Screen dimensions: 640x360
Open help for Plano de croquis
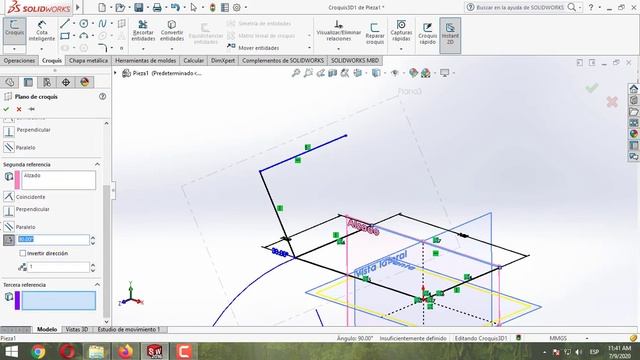pyautogui.click(x=102, y=97)
